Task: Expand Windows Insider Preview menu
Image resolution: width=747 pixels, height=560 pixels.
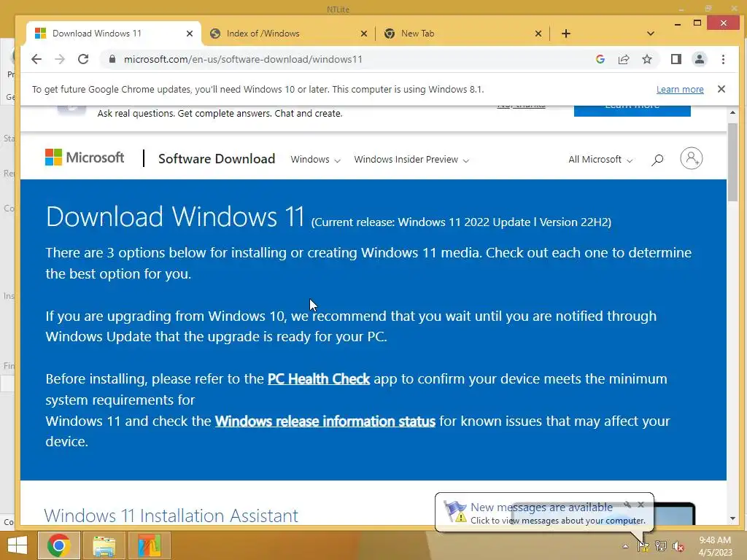Action: tap(411, 160)
